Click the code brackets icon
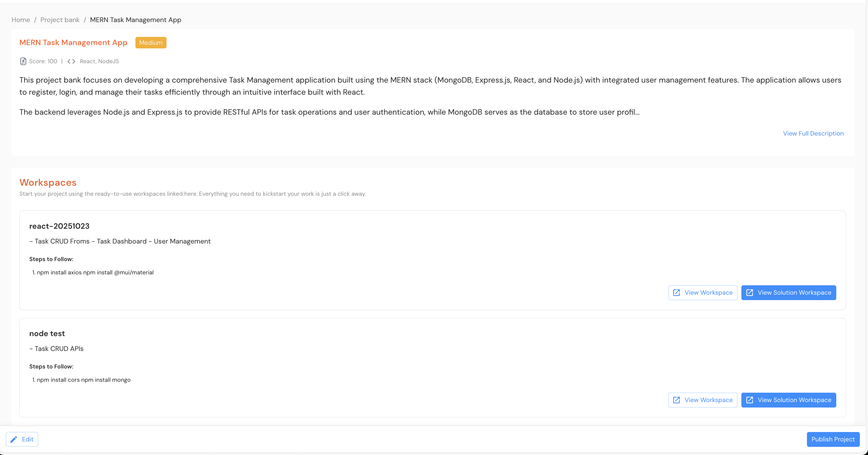Image resolution: width=868 pixels, height=455 pixels. (x=71, y=61)
